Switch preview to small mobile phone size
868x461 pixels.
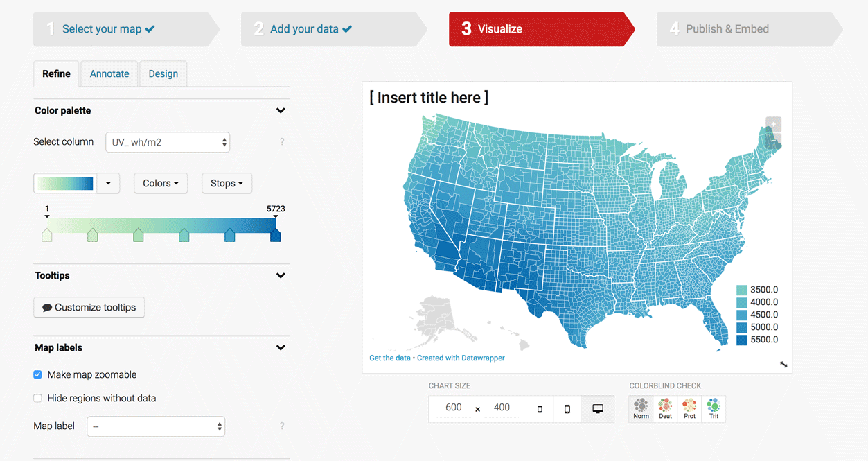540,409
